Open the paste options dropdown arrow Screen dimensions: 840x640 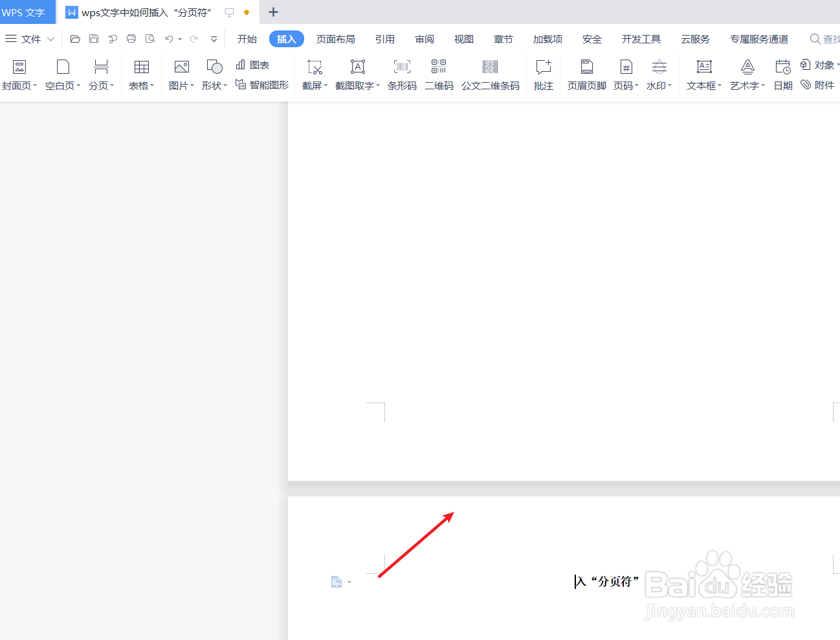[x=349, y=582]
